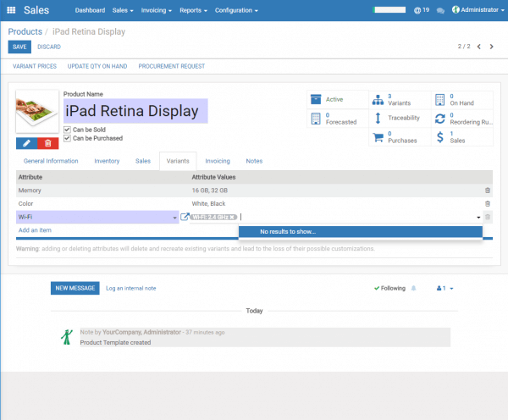This screenshot has height=420, width=508.
Task: Click the Administrator avatar icon
Action: [456, 9]
